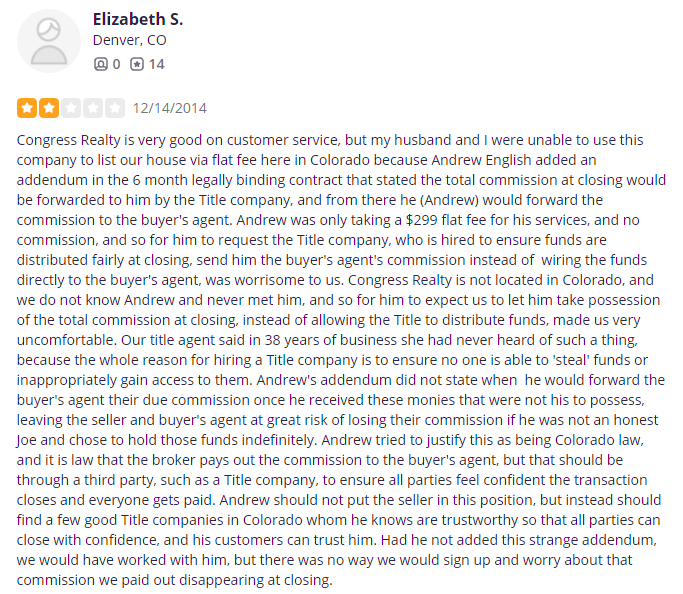Click Elizabeth S.'s profile avatar placeholder
The image size is (683, 594).
pos(49,41)
